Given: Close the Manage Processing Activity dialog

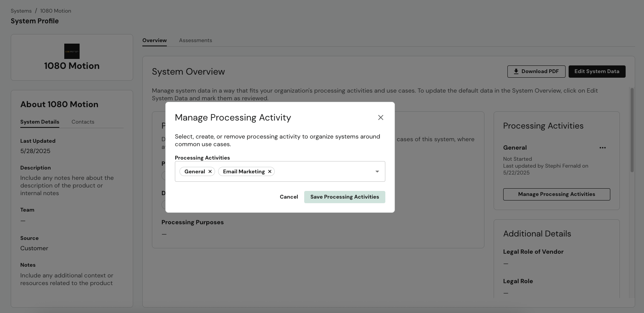Looking at the screenshot, I should click(380, 117).
